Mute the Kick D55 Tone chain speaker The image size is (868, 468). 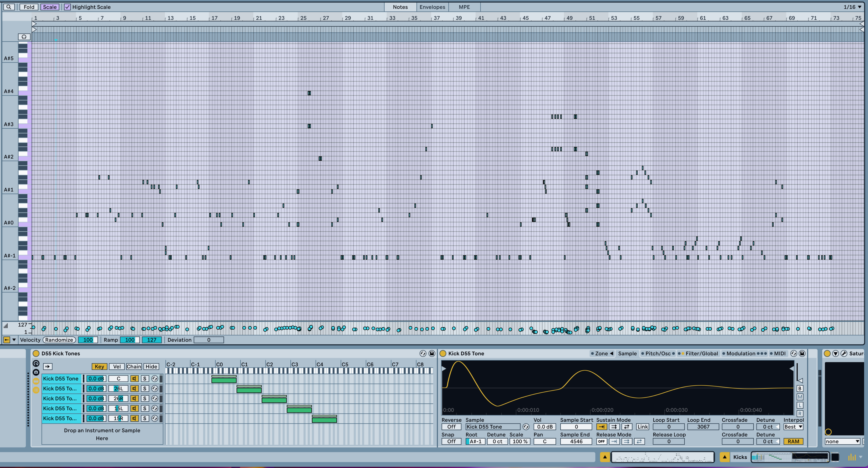134,379
